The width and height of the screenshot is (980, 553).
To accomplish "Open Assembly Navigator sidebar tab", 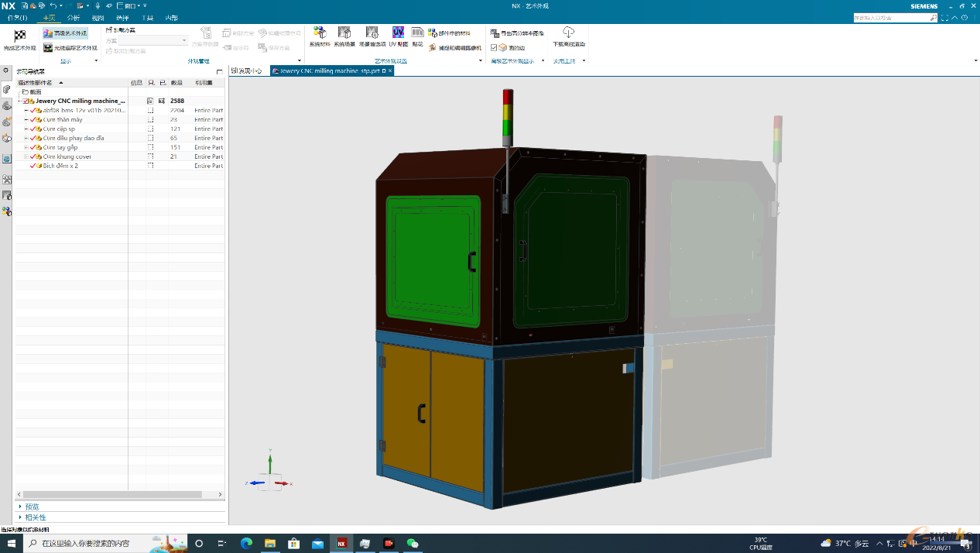I will point(6,90).
